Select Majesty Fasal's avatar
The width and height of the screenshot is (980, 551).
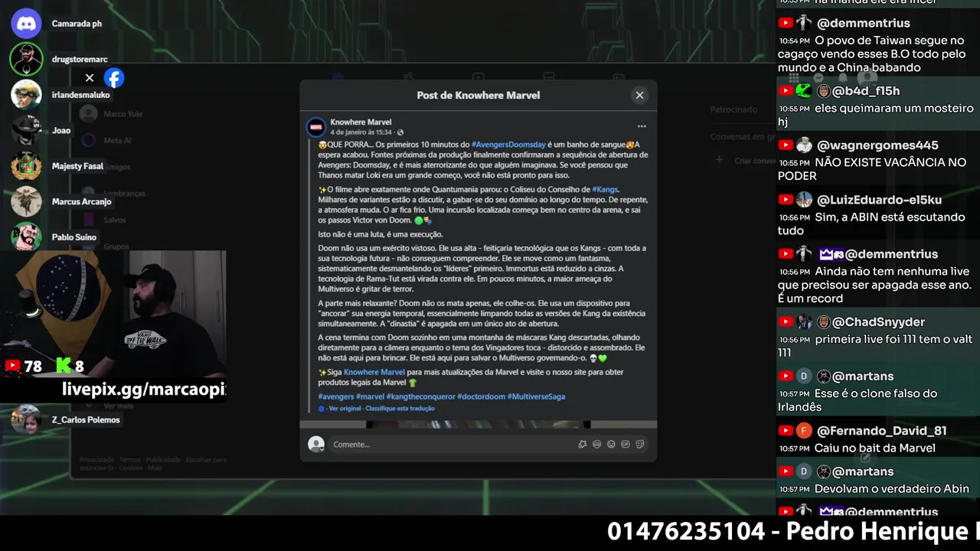[26, 166]
